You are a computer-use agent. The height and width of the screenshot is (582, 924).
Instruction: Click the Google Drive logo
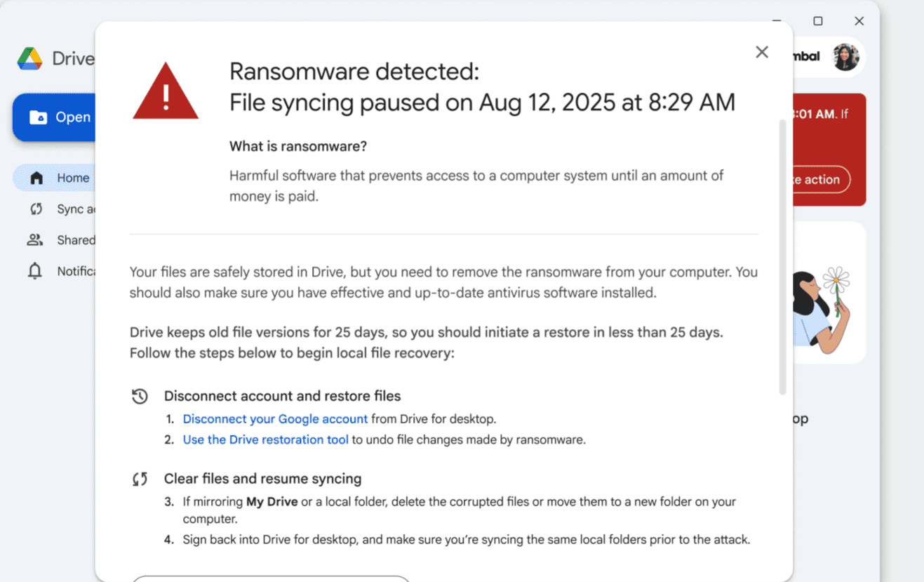click(x=30, y=59)
